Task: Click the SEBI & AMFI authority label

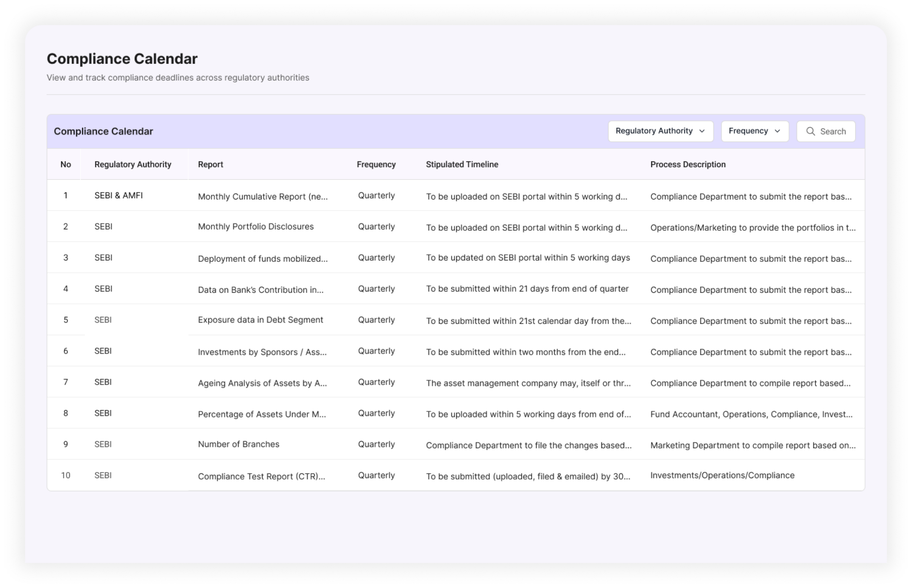Action: click(118, 195)
